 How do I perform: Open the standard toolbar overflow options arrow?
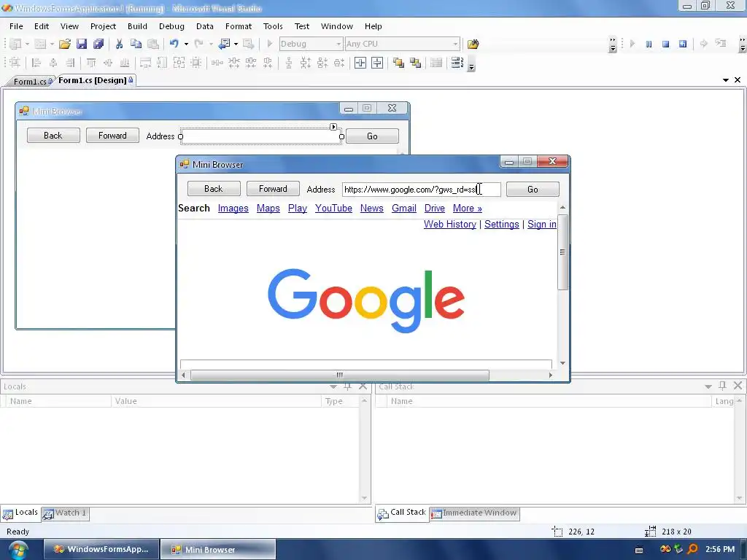pyautogui.click(x=613, y=44)
